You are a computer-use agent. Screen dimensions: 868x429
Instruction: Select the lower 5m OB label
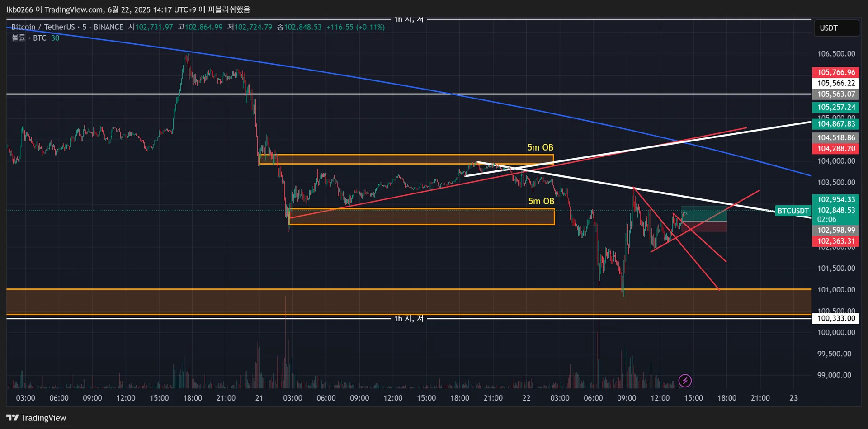click(541, 201)
